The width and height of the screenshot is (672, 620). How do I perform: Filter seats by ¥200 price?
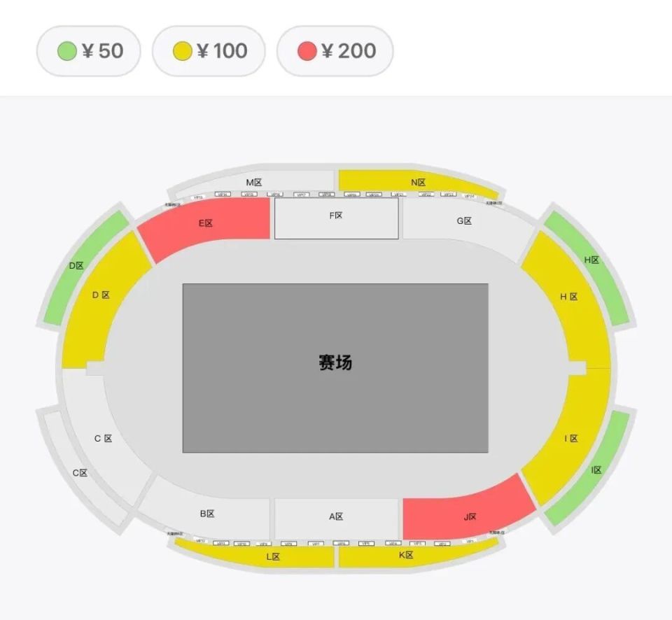(x=335, y=51)
